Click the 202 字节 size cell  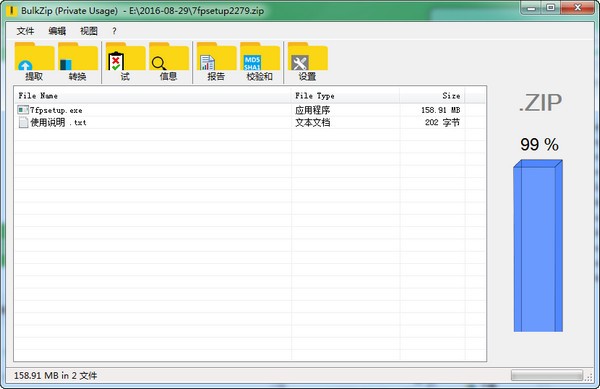[442, 122]
